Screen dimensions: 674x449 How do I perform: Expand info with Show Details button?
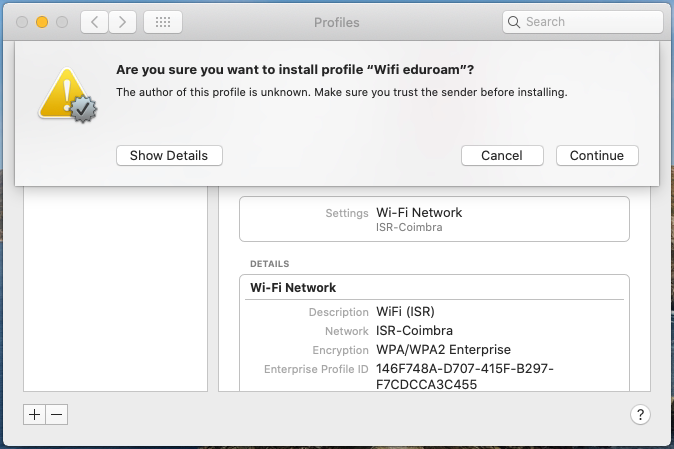(169, 156)
